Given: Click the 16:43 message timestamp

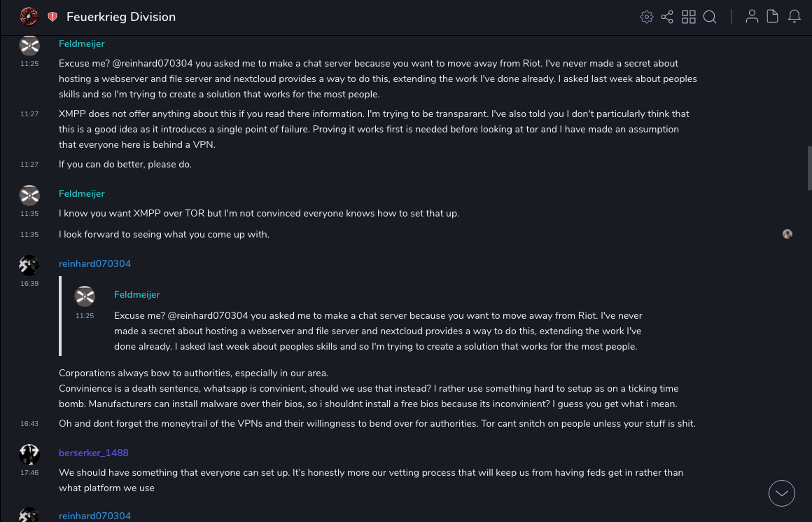Looking at the screenshot, I should coord(29,423).
